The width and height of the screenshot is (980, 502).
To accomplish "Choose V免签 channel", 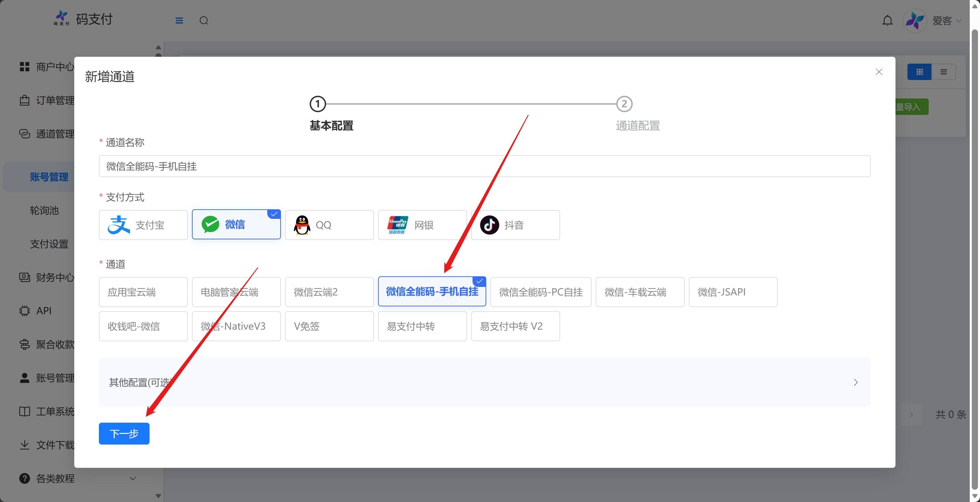I will tap(330, 326).
